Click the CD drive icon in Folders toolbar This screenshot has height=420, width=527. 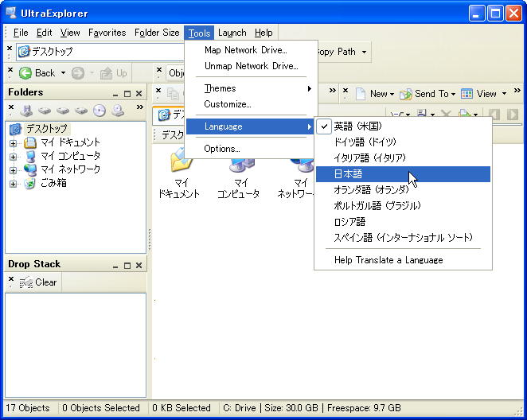point(100,111)
